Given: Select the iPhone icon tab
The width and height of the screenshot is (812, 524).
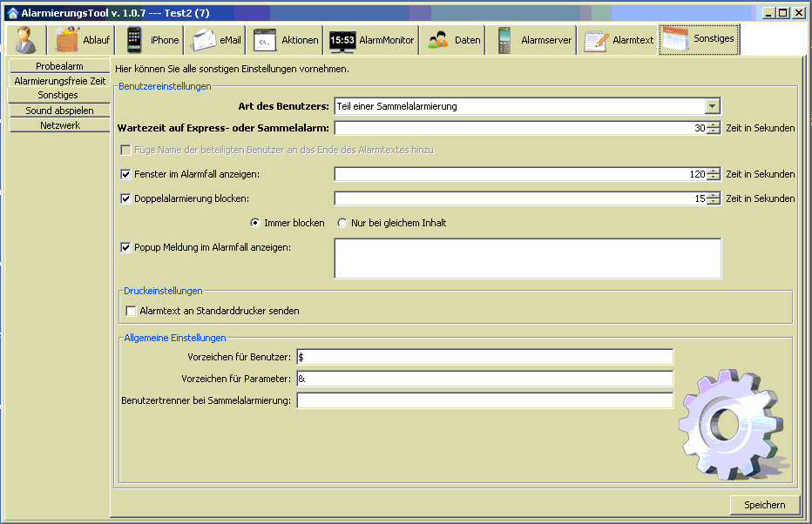Looking at the screenshot, I should coord(151,40).
